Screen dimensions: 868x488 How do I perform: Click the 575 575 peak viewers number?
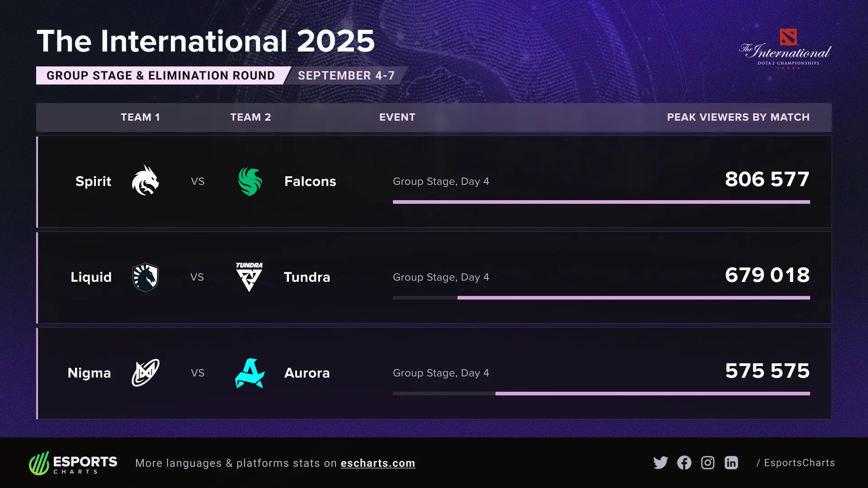tap(767, 371)
